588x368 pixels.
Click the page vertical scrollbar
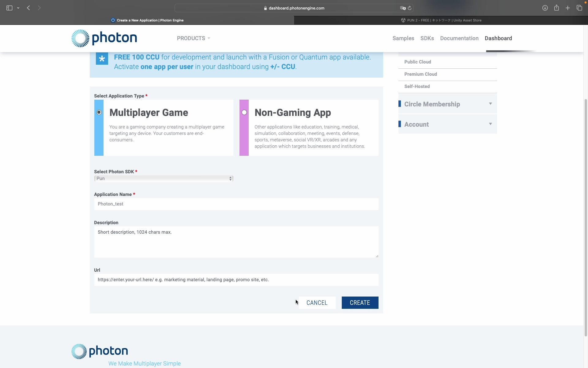[x=586, y=218]
